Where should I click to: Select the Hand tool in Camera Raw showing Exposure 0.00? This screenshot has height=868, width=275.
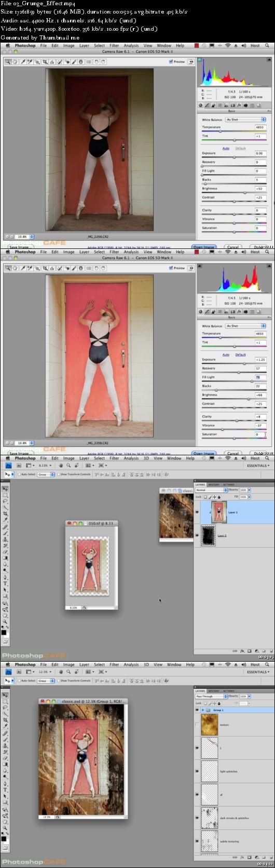coord(15,62)
